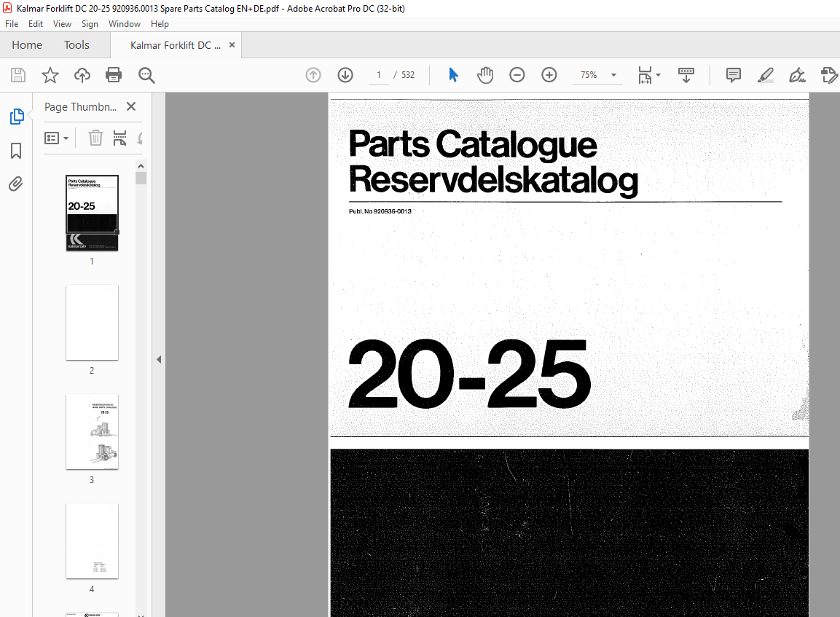Click the Fit page width icon
The width and height of the screenshot is (840, 617).
pos(645,75)
